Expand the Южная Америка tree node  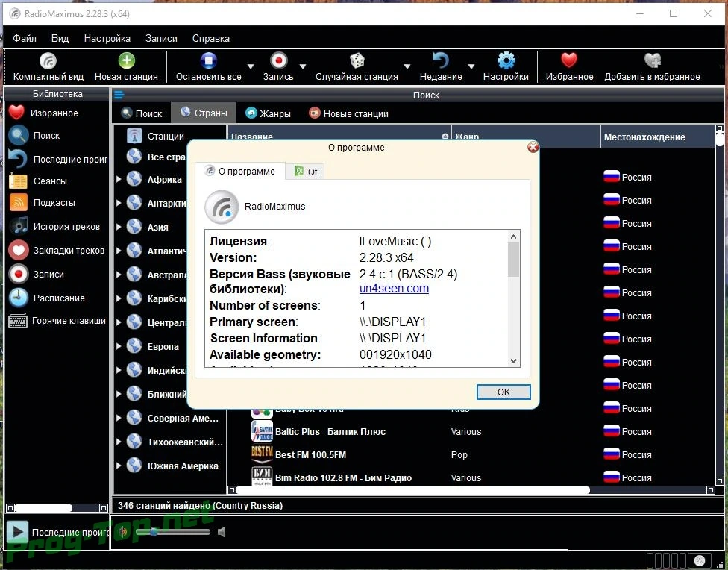[x=119, y=466]
